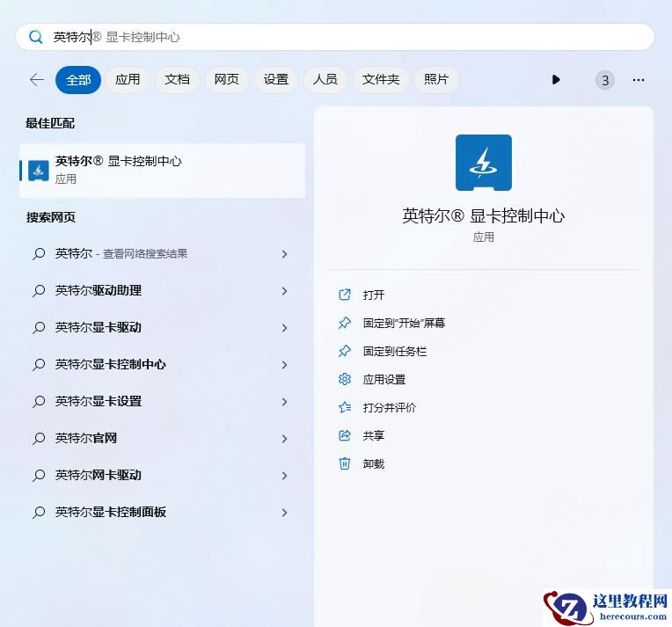Click search icon beside 英特尔官网
The height and width of the screenshot is (627, 672).
pos(39,439)
